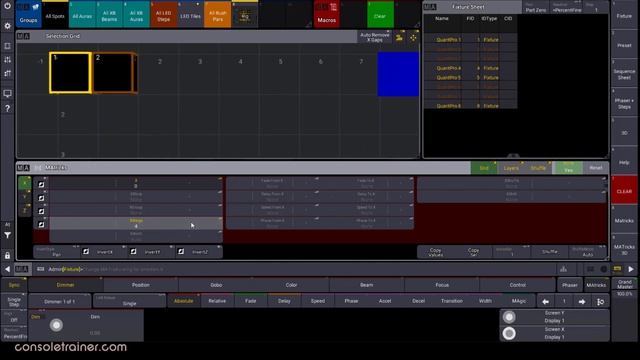This screenshot has height=360, width=640.
Task: Open settings via the gear icon
Action: point(7,26)
